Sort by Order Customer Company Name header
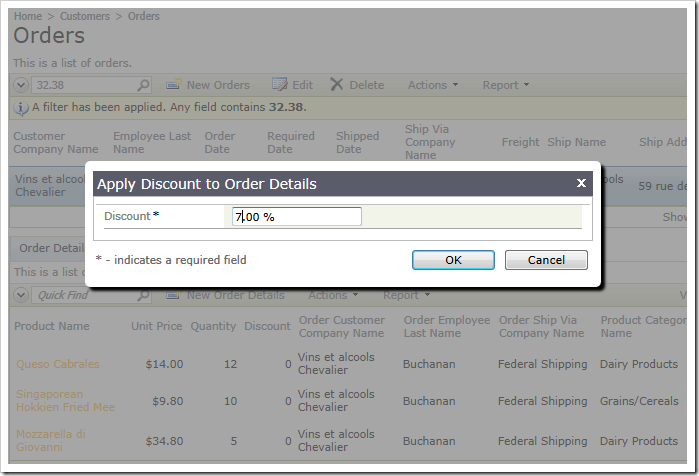Image resolution: width=699 pixels, height=476 pixels. (341, 327)
